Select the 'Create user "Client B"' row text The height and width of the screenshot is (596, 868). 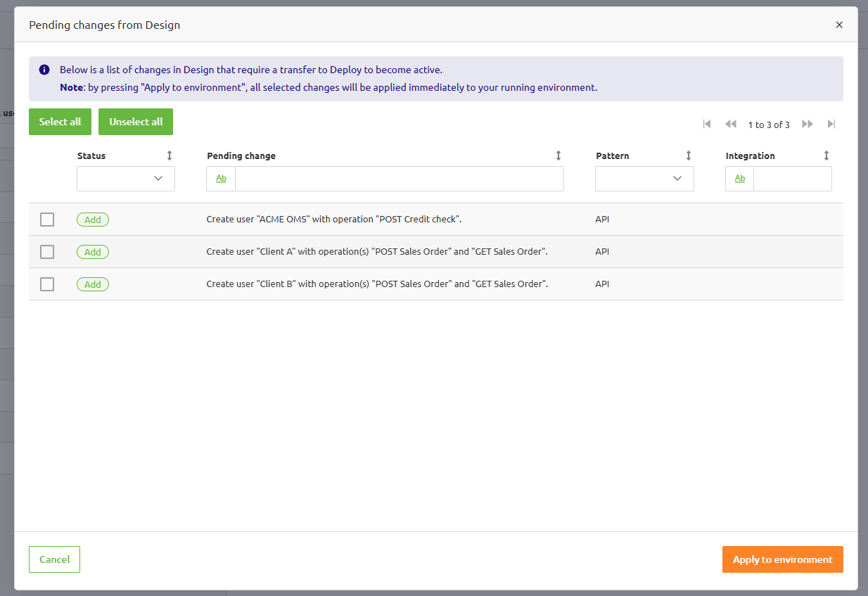tap(377, 284)
